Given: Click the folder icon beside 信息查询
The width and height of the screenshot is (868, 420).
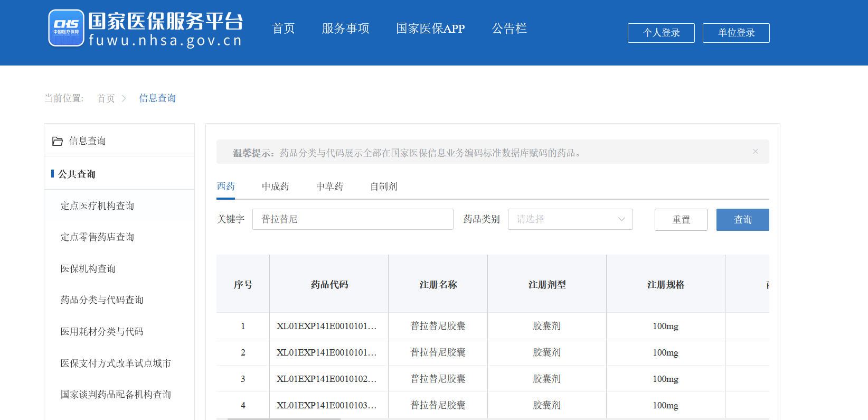Looking at the screenshot, I should click(58, 141).
